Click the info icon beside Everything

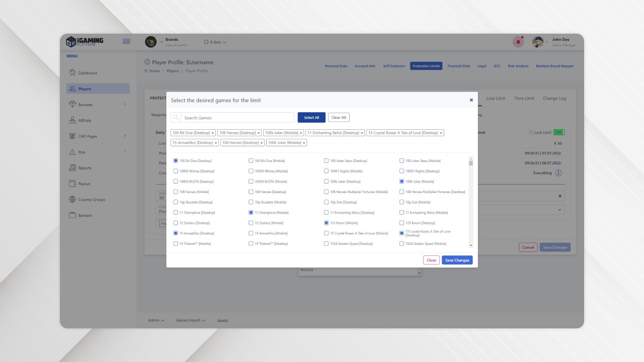point(558,173)
